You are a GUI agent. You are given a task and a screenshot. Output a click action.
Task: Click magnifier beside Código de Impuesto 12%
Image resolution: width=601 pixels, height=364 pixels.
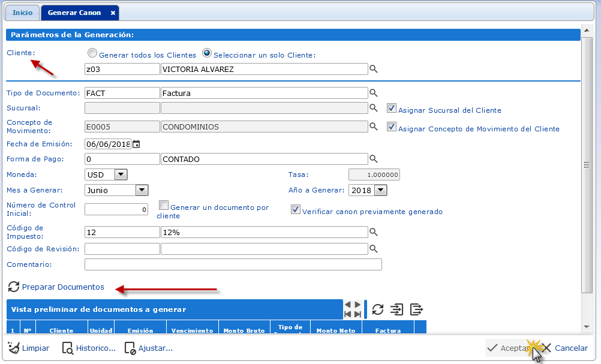(373, 232)
